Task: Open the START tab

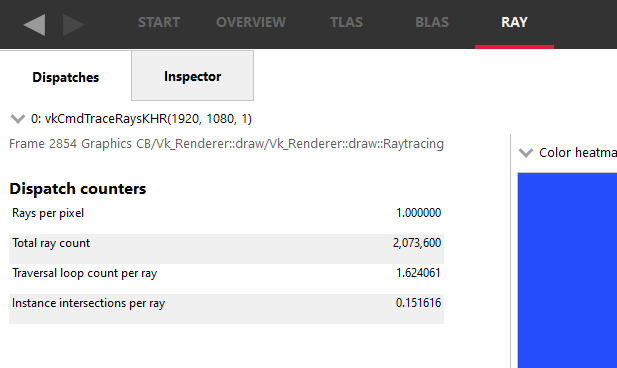Action: tap(159, 22)
